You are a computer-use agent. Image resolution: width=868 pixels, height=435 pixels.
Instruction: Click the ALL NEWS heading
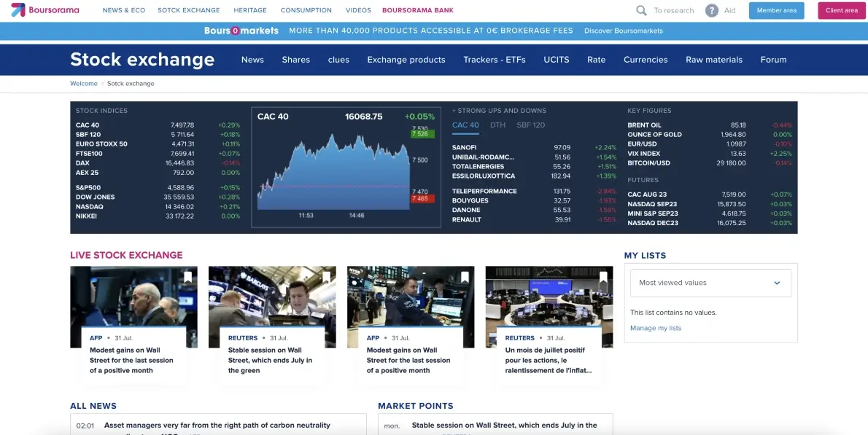[93, 406]
